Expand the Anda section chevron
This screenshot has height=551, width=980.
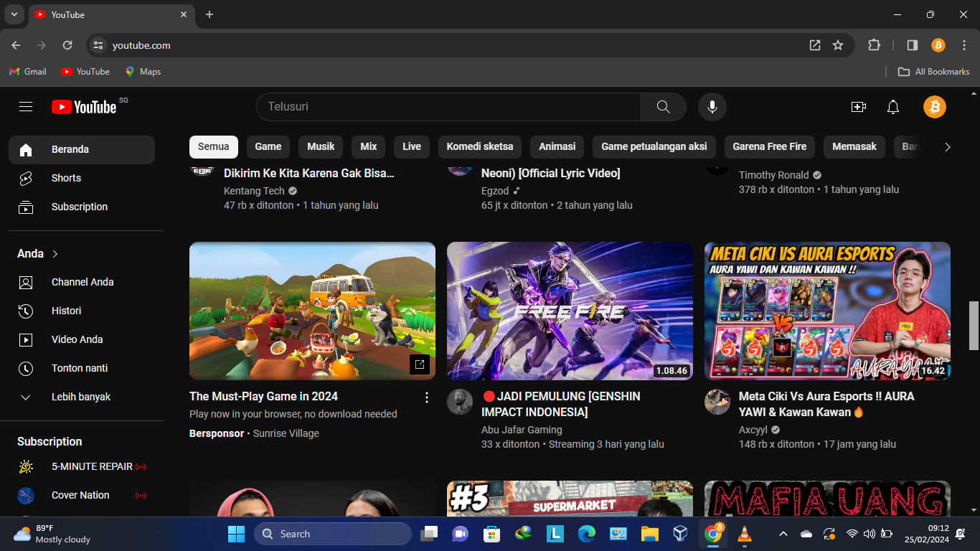(55, 254)
